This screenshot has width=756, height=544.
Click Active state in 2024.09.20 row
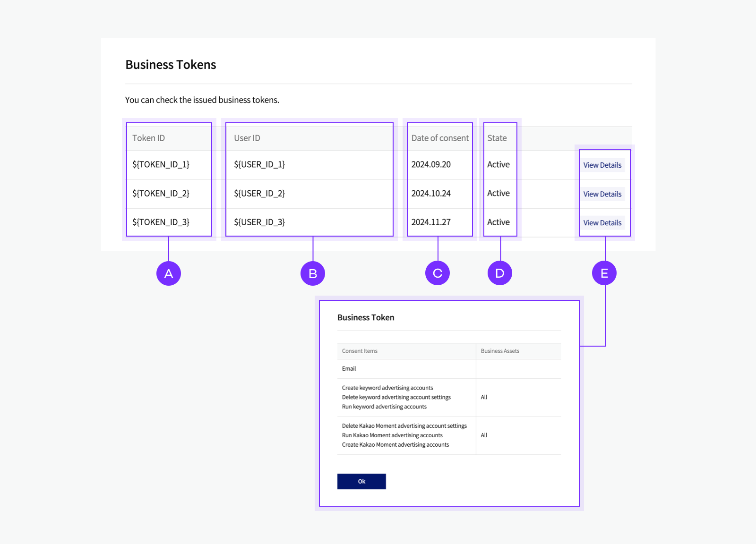(498, 164)
